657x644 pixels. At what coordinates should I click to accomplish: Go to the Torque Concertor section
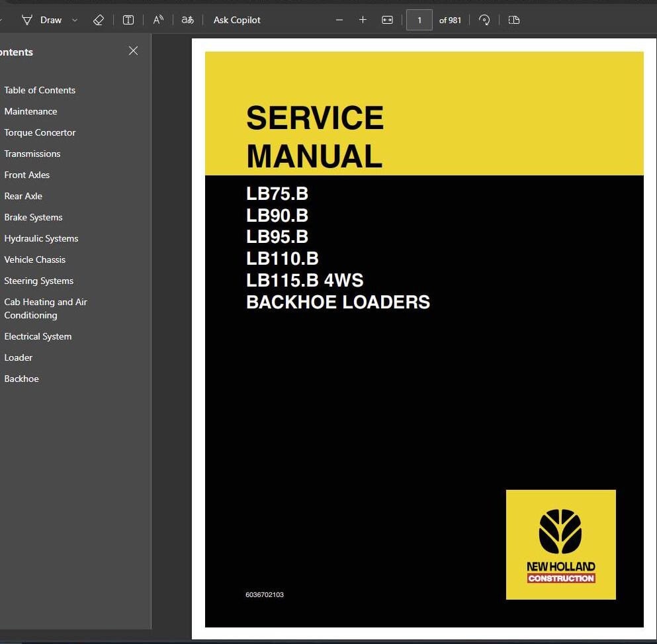pos(40,132)
